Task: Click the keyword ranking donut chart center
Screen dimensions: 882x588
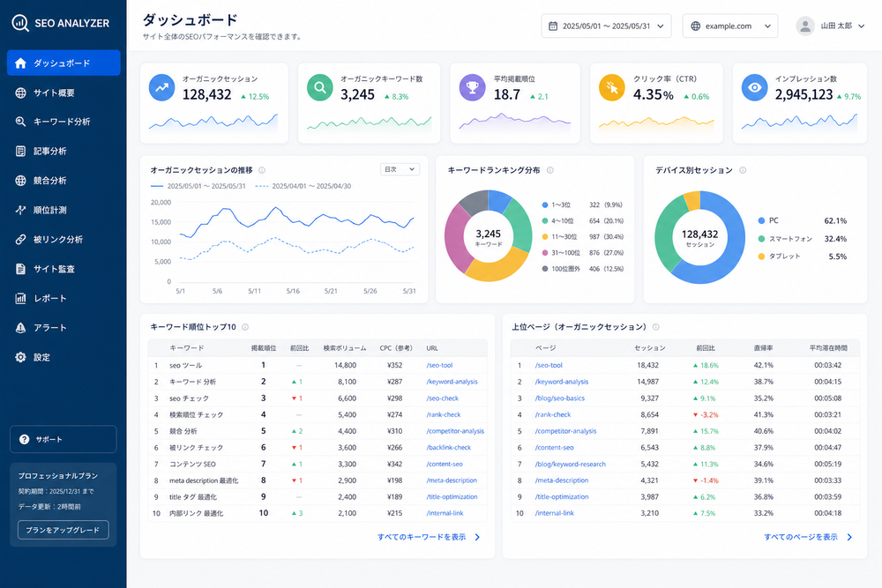Action: [x=489, y=236]
